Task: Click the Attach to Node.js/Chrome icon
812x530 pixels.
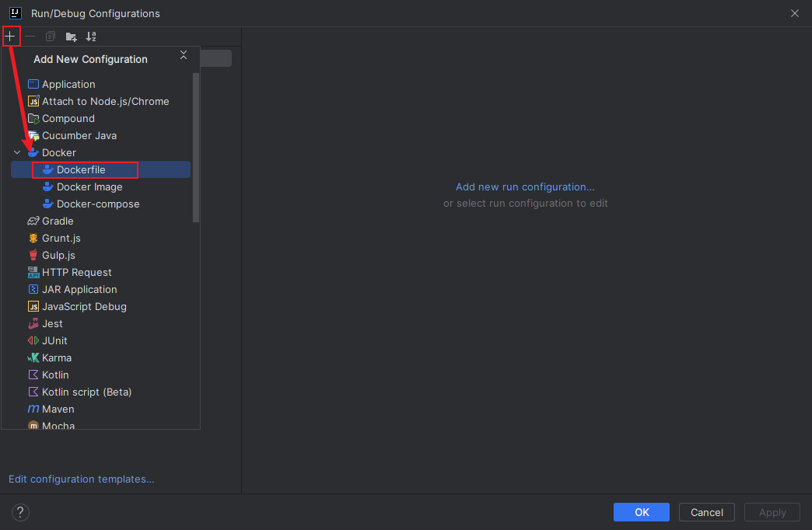Action: (x=33, y=101)
